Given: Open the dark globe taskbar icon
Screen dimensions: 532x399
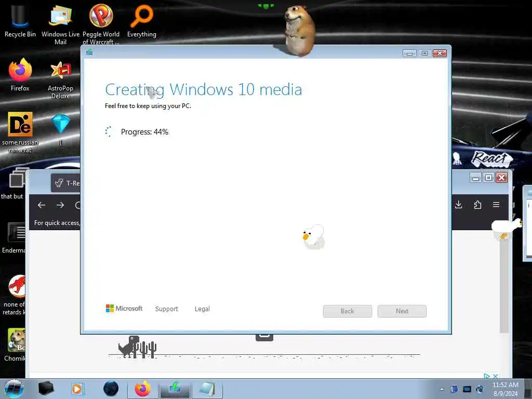Looking at the screenshot, I should click(111, 389).
